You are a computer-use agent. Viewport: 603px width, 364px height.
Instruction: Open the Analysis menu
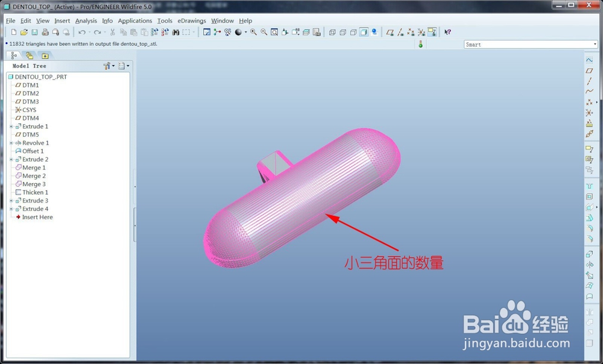(86, 20)
